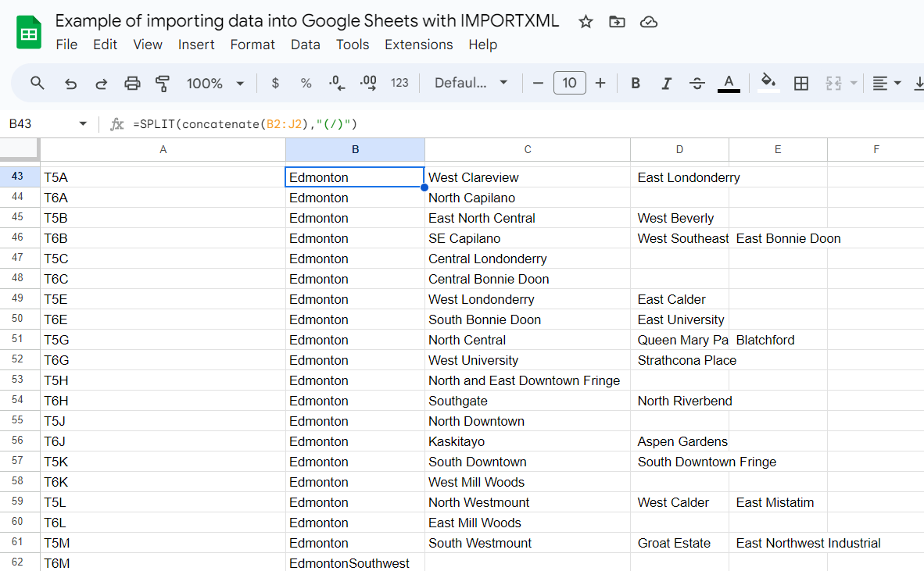Viewport: 924px width, 571px height.
Task: Open the Extensions menu
Action: pos(418,45)
